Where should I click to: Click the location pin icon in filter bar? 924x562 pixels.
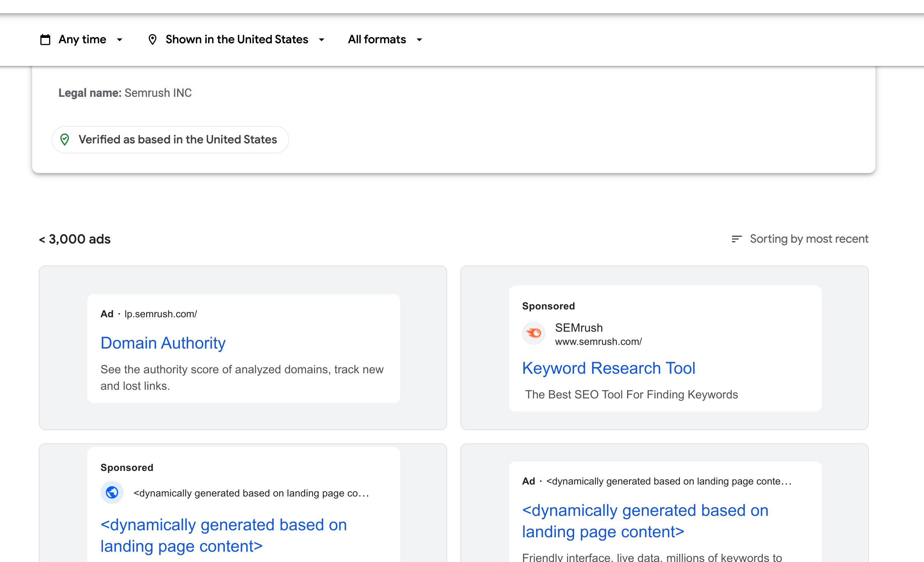coord(152,40)
